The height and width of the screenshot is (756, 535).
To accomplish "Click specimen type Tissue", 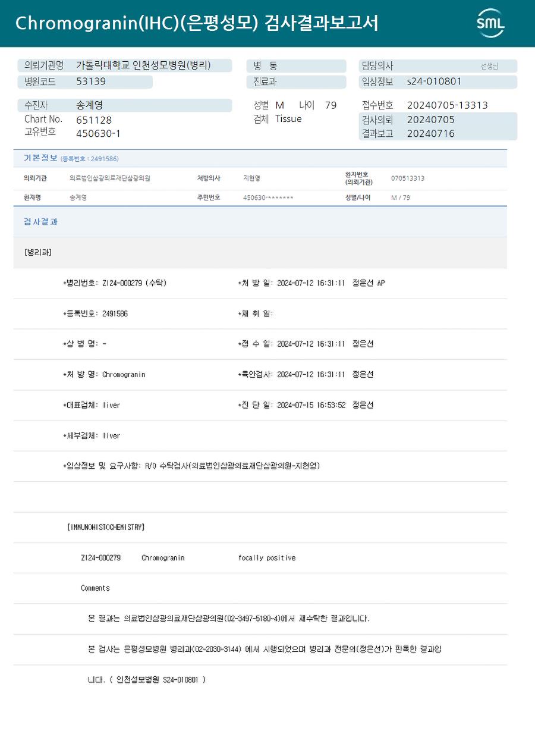I will [288, 119].
